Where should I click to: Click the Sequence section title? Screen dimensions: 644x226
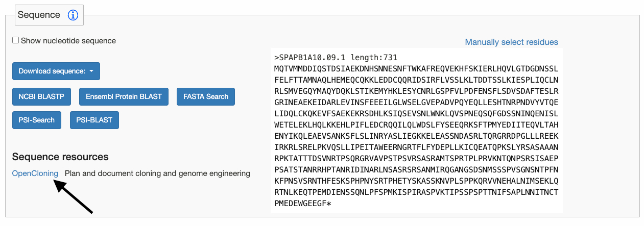point(39,15)
